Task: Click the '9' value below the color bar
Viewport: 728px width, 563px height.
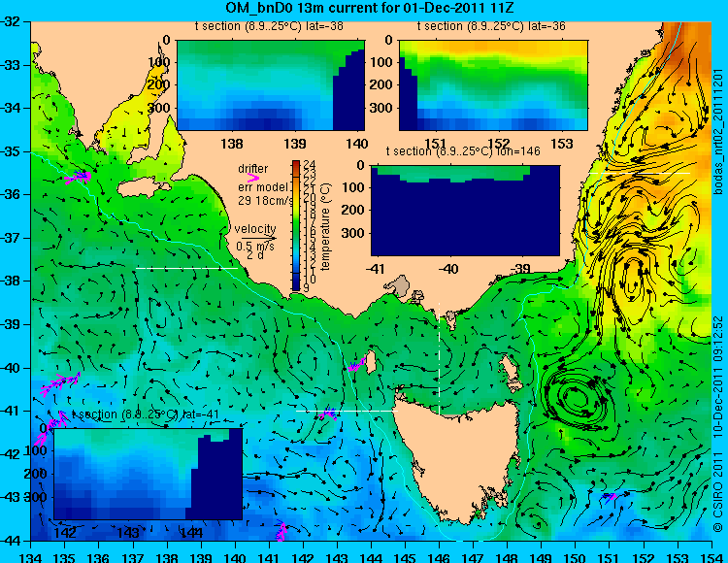Action: [x=306, y=287]
